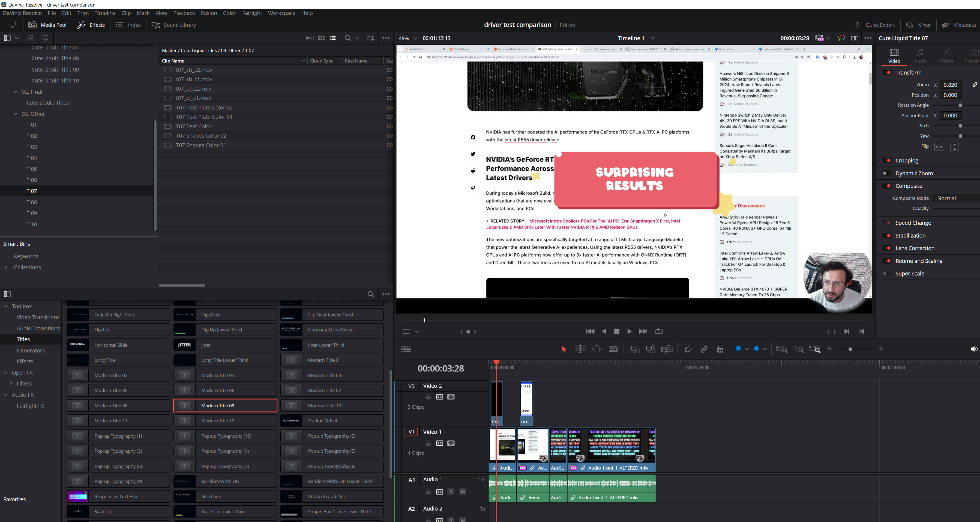
Task: Click the Selection mode arrow tool
Action: pos(564,349)
